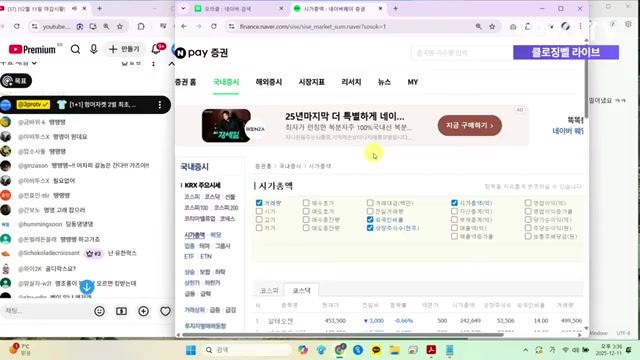Switch to the 코스피 tab
Image resolution: width=640 pixels, height=360 pixels.
click(x=269, y=290)
